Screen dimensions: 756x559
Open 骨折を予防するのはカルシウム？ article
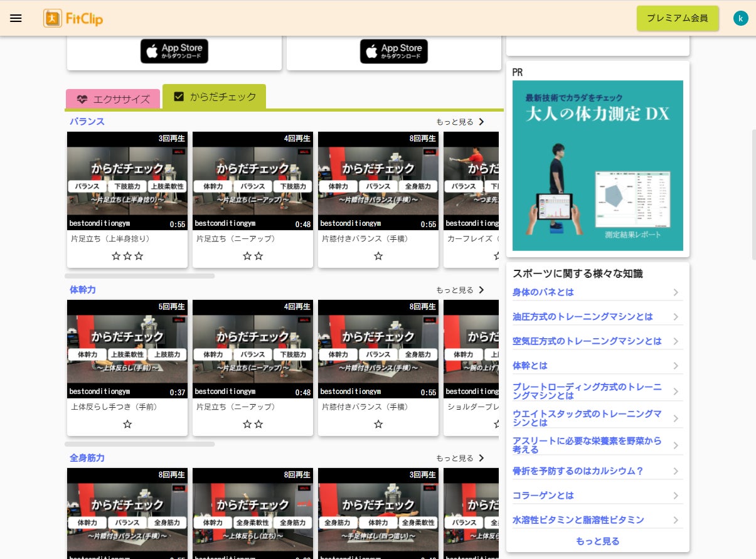(x=578, y=471)
